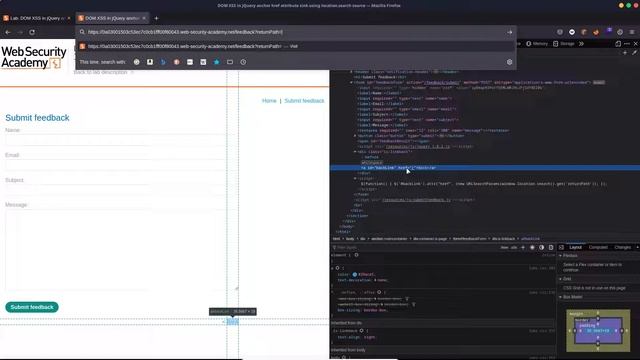Open search settings gear in URL dropdown
Viewport: 640px width, 360px height.
[x=509, y=62]
